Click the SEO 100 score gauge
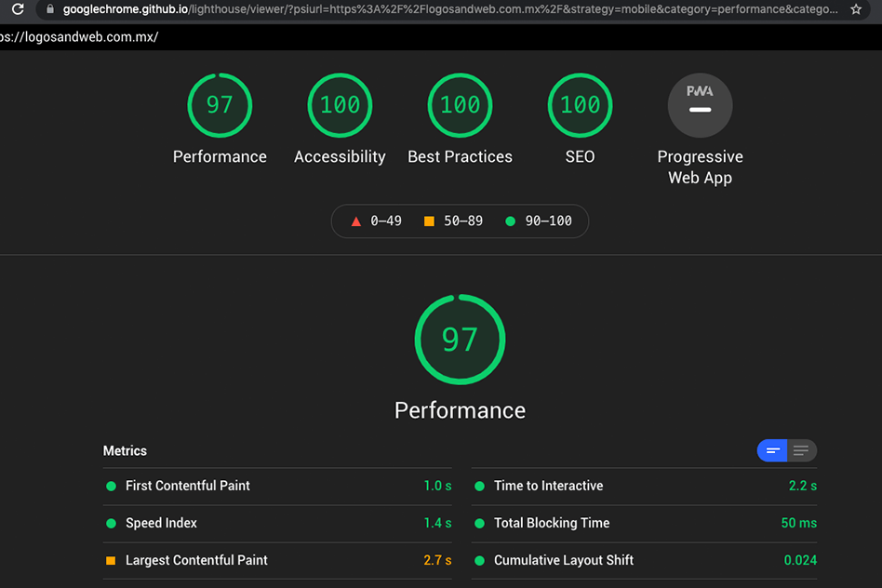882x588 pixels. point(580,105)
